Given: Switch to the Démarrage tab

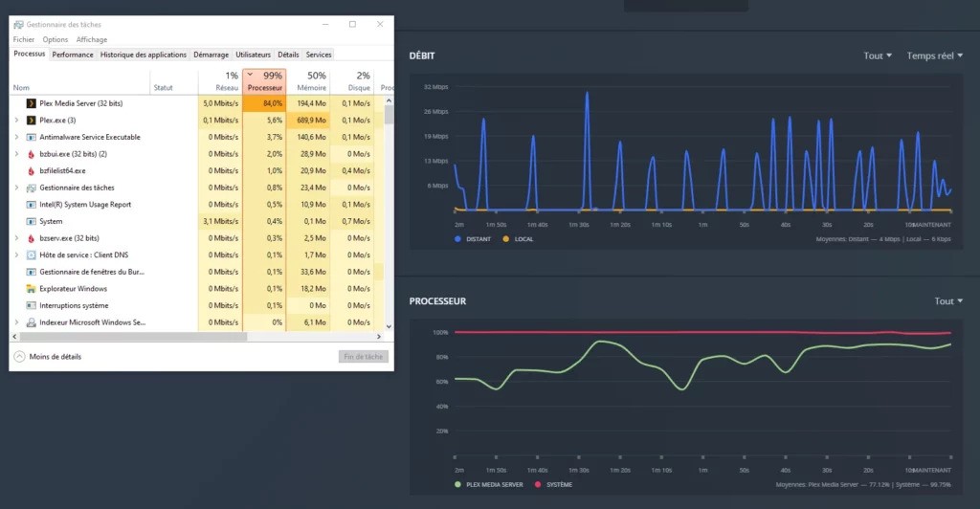Looking at the screenshot, I should pyautogui.click(x=211, y=55).
